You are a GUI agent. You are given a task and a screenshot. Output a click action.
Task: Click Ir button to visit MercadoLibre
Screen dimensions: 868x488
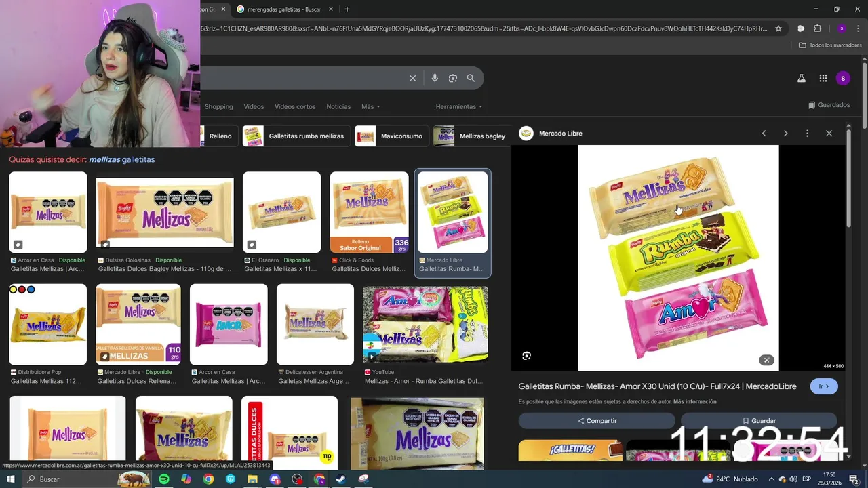824,386
